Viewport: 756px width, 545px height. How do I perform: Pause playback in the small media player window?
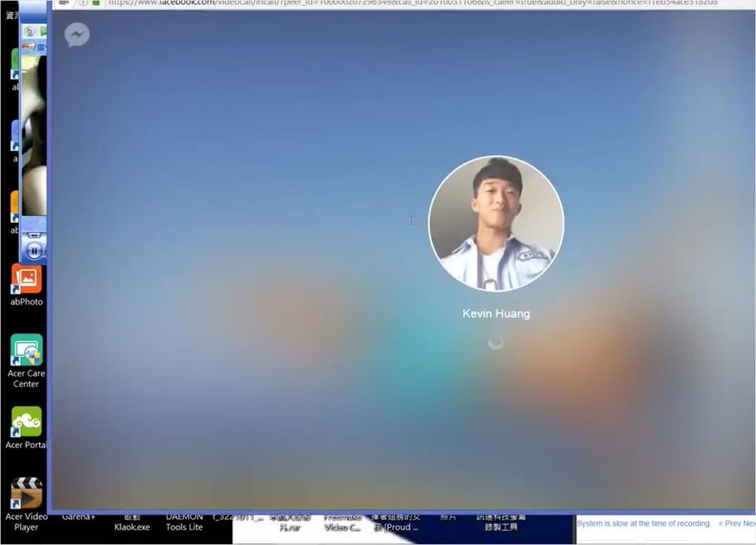(x=35, y=250)
